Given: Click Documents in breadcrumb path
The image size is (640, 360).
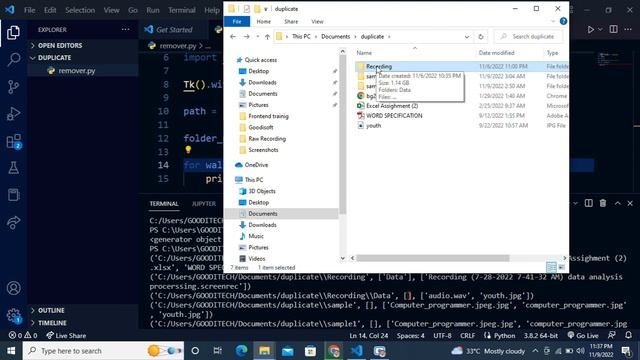Looking at the screenshot, I should tap(336, 37).
